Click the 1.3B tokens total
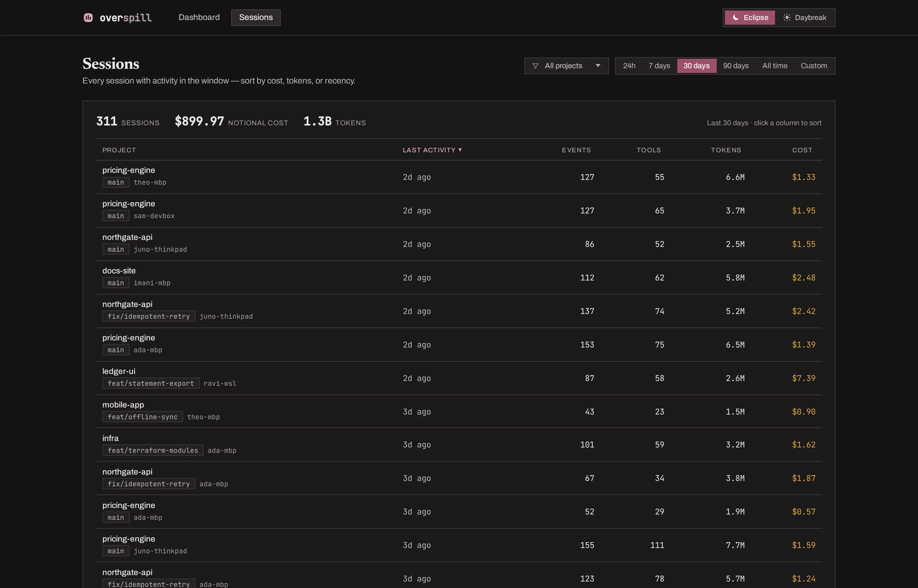 click(317, 121)
